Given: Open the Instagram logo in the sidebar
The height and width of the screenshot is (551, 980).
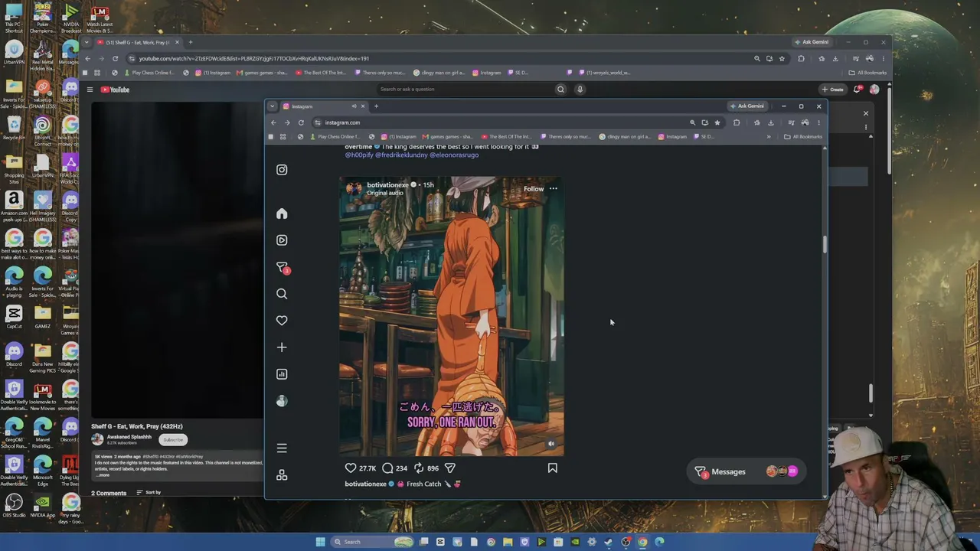Looking at the screenshot, I should tap(282, 170).
